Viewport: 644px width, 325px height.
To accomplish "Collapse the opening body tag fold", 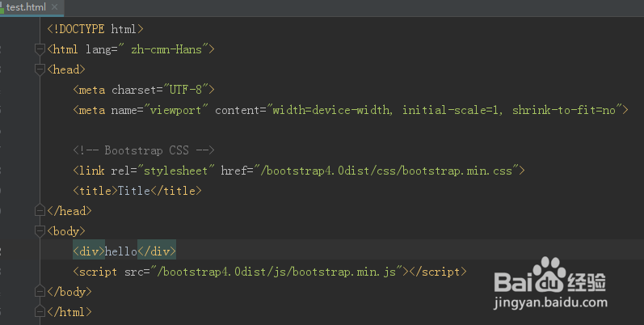I will point(40,231).
